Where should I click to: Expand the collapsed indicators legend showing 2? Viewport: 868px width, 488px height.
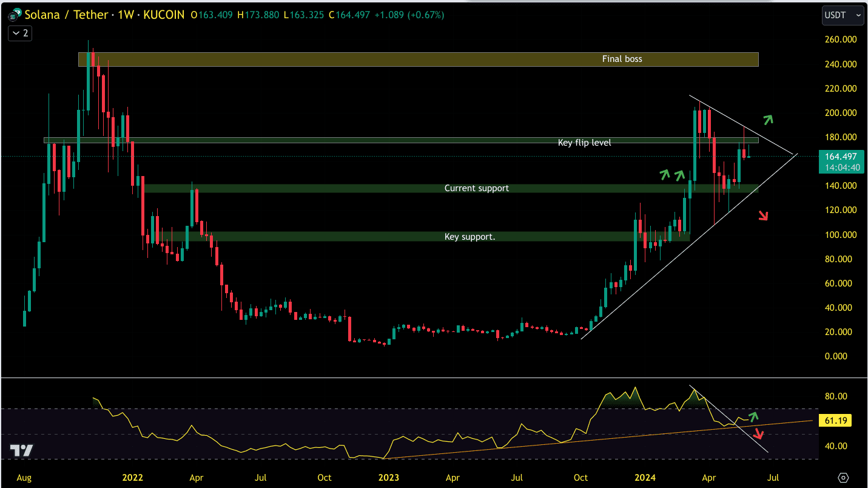point(20,33)
